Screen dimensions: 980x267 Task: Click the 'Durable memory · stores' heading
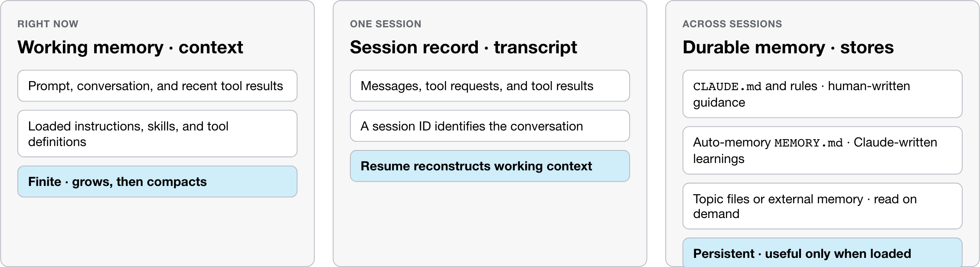click(x=788, y=47)
